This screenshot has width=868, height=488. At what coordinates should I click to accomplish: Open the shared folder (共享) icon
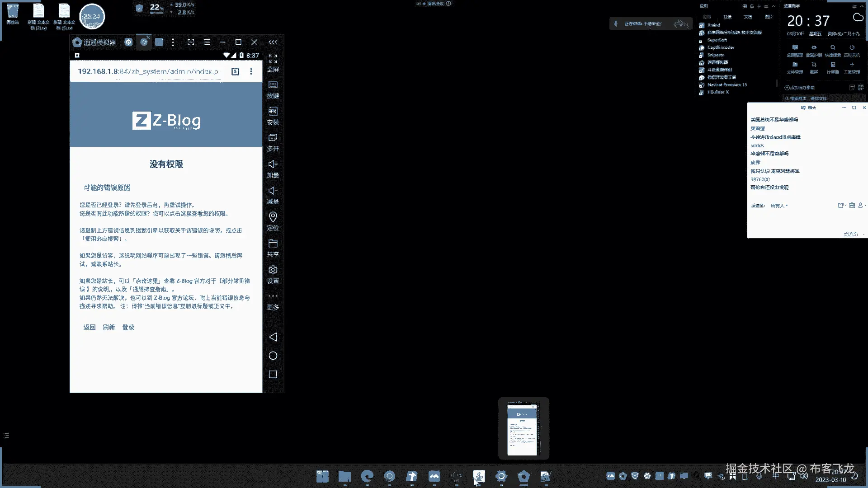coord(273,244)
